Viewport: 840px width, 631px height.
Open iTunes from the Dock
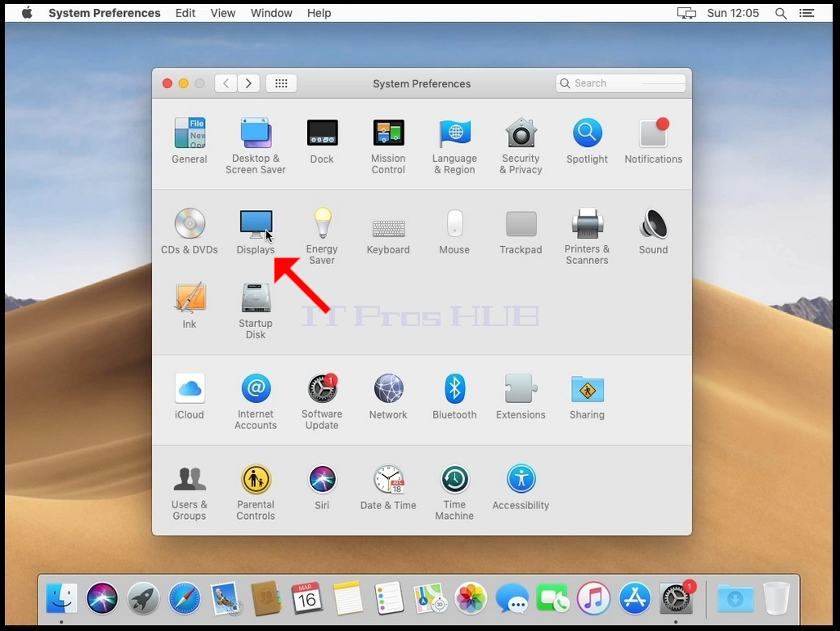click(593, 597)
